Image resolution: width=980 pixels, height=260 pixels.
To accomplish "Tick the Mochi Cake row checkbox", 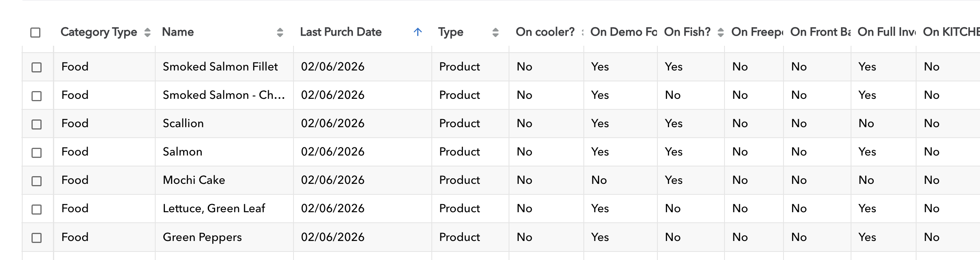I will point(37,181).
